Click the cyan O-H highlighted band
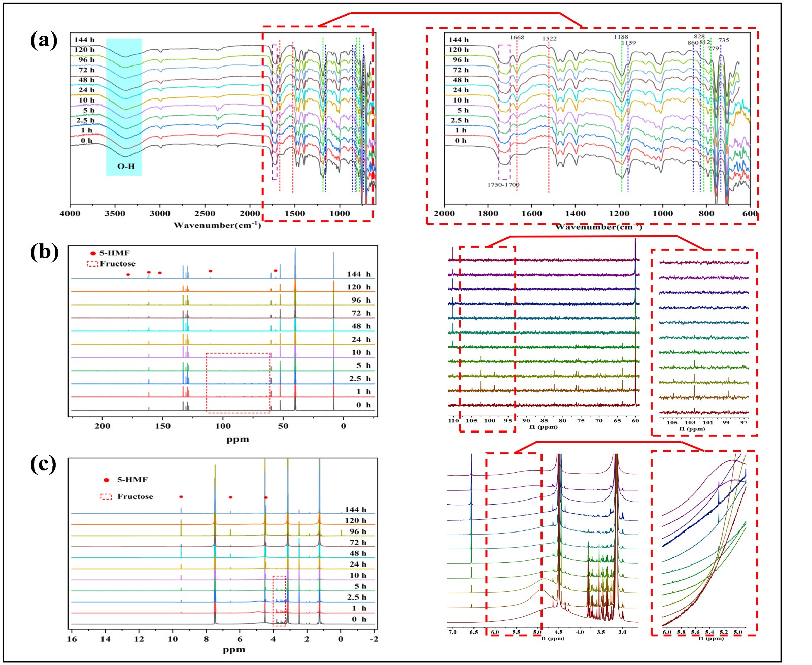Screen dimensions: 812x665 pyautogui.click(x=124, y=107)
